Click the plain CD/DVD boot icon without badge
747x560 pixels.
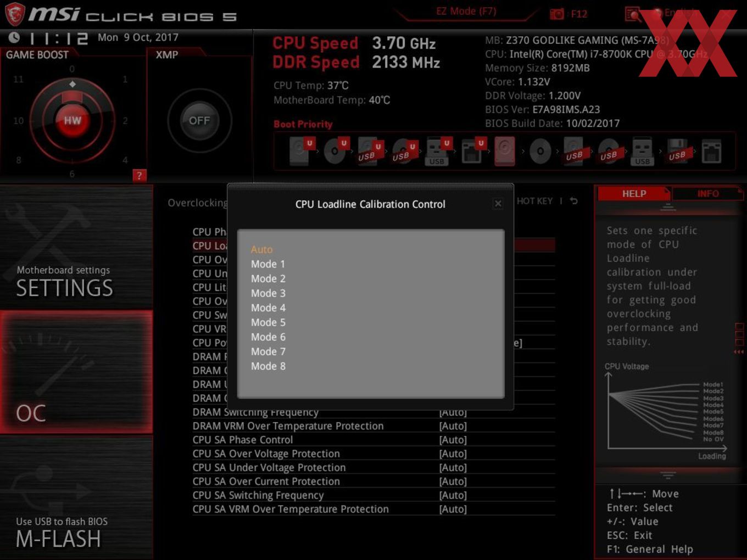point(540,151)
